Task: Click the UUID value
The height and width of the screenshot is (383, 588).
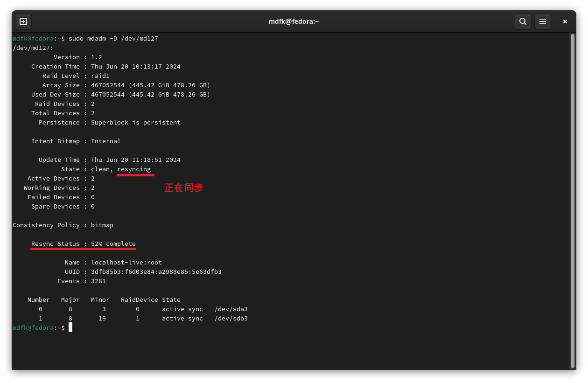Action: [156, 272]
